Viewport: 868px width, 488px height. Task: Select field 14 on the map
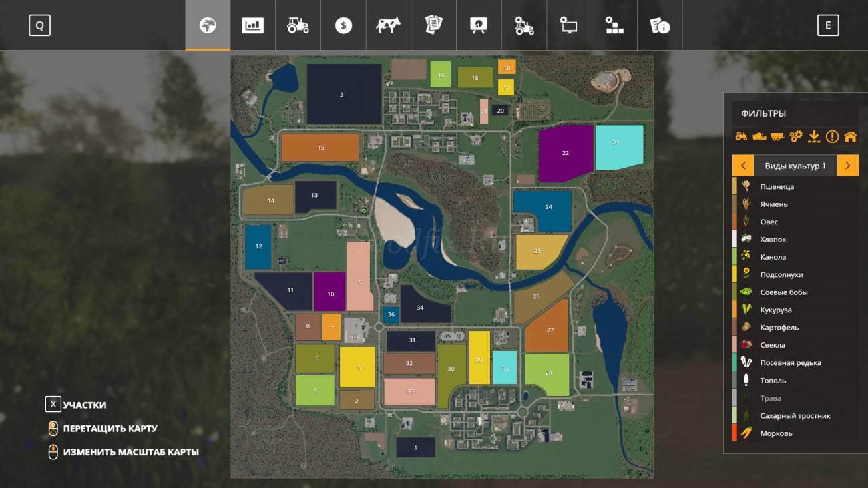pyautogui.click(x=268, y=200)
